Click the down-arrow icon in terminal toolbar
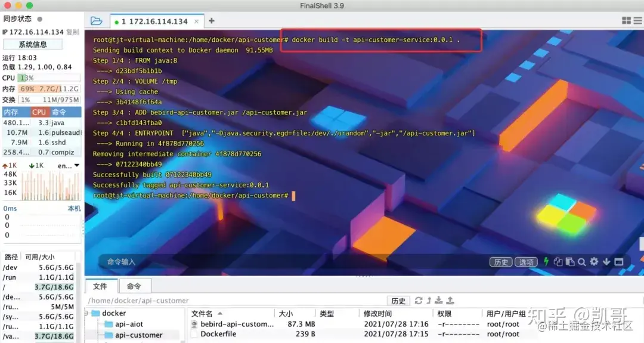The width and height of the screenshot is (644, 343). pyautogui.click(x=606, y=262)
